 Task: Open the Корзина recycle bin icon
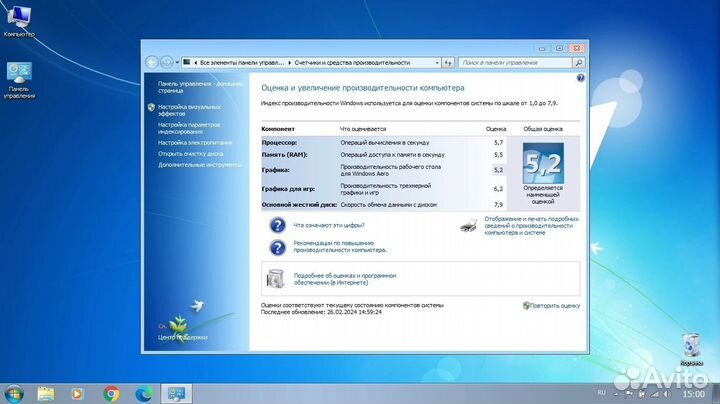pos(692,350)
